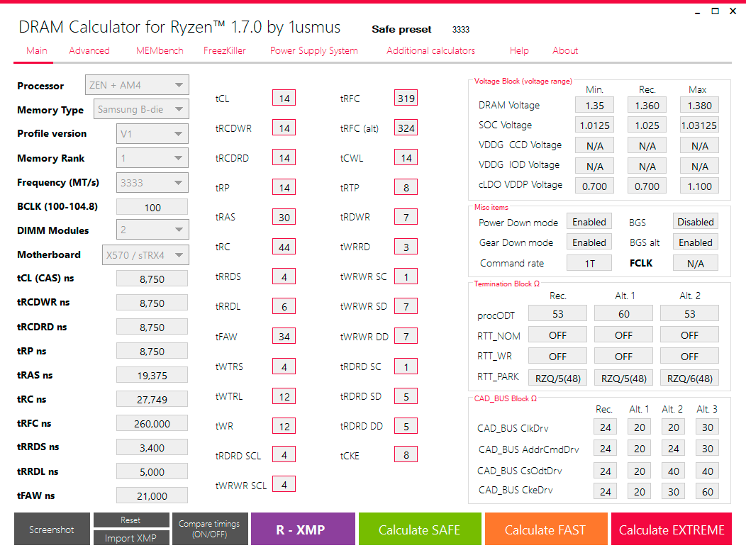Click the Power Down mode Enabled field
The image size is (746, 560).
[x=589, y=222]
